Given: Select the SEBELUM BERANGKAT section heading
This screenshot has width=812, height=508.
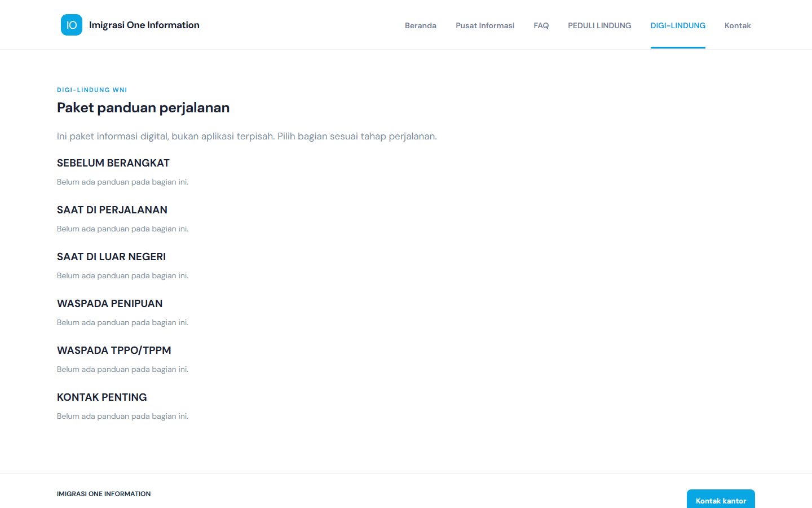Looking at the screenshot, I should coord(113,163).
